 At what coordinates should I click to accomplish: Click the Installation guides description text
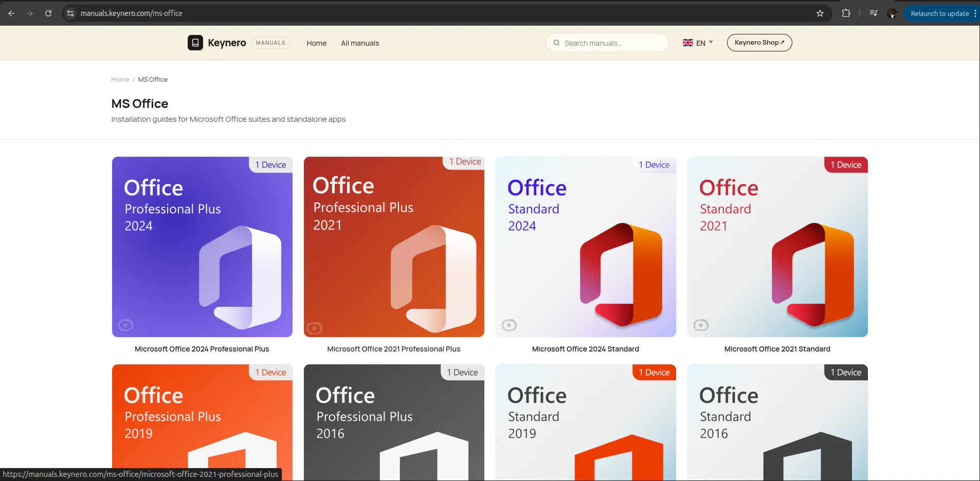(x=228, y=119)
